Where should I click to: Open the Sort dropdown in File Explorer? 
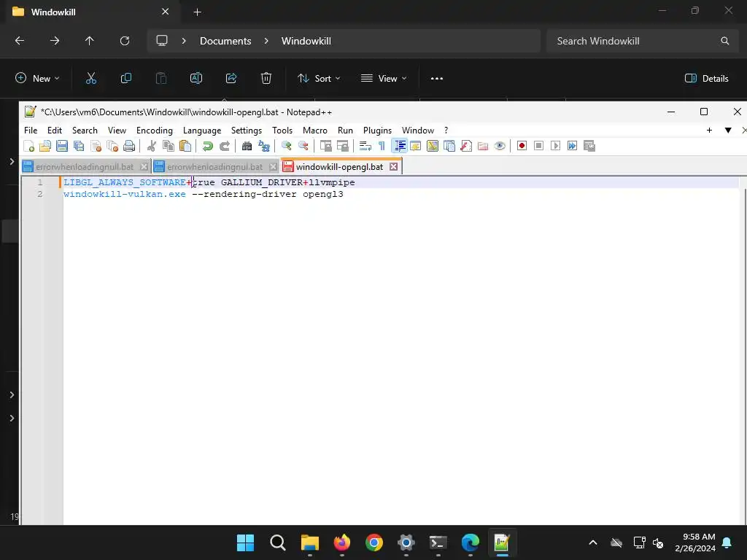319,79
